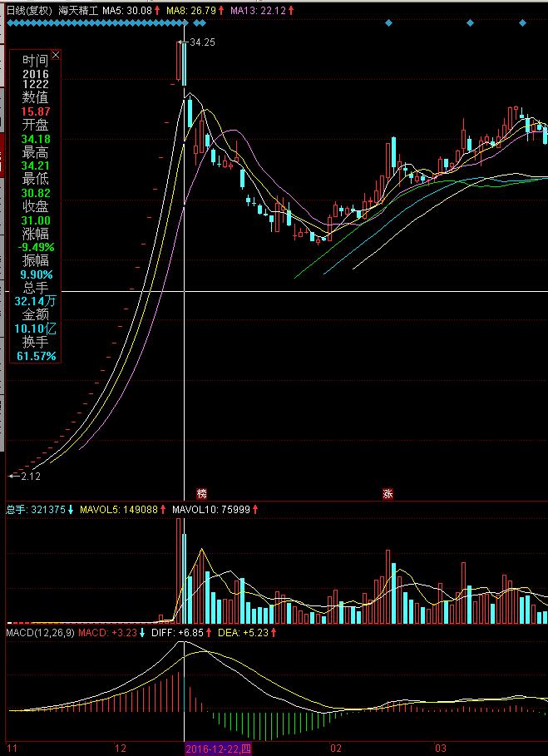548x756 pixels.
Task: Click the 收盘 value 31.00
Action: tap(36, 220)
